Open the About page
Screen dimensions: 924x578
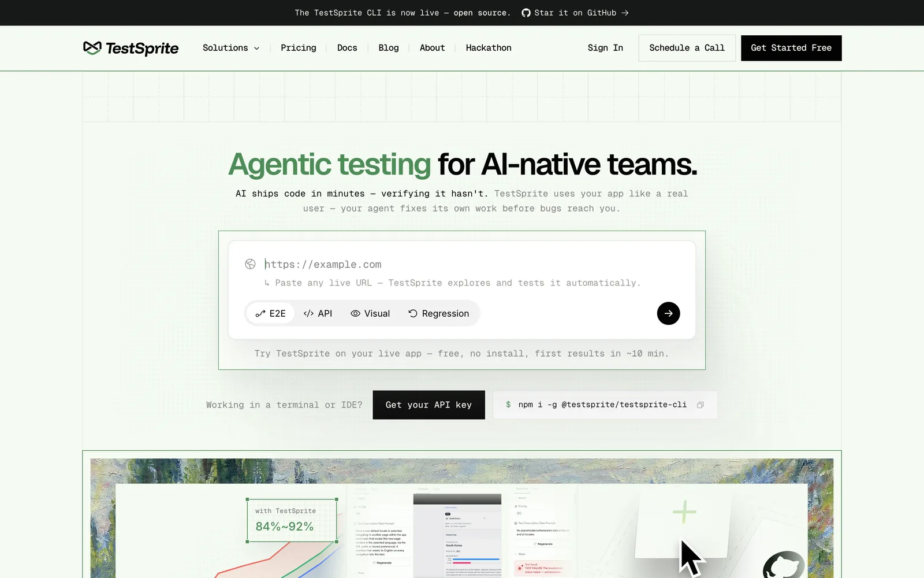coord(432,48)
